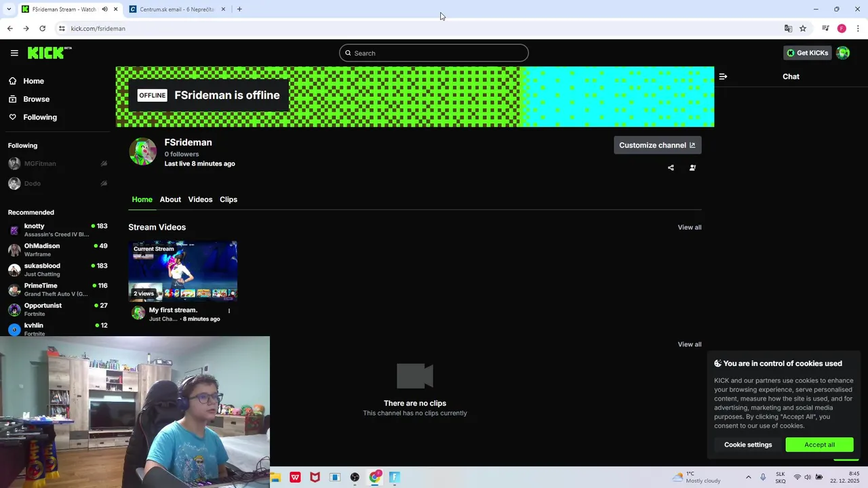Open recommended channel sukasblood

[57, 270]
